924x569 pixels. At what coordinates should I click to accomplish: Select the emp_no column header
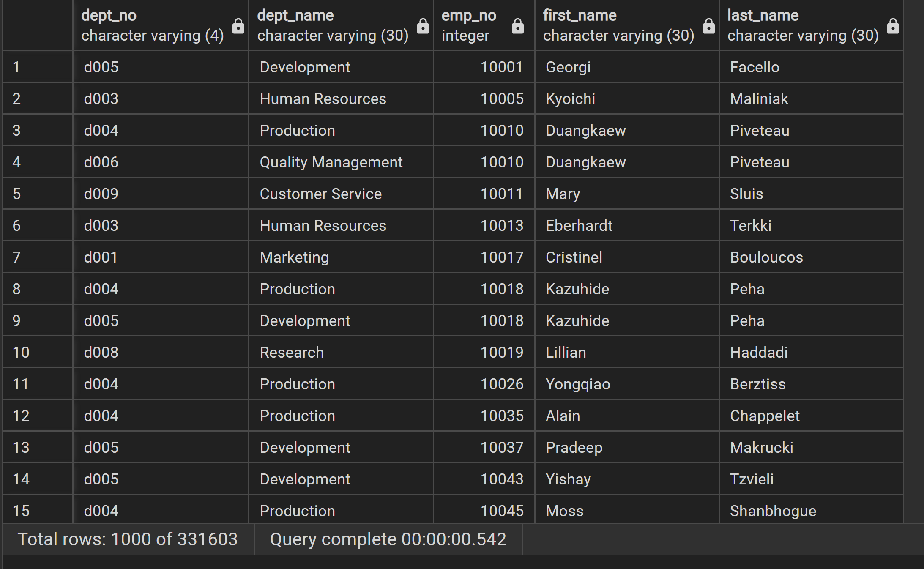click(x=469, y=25)
